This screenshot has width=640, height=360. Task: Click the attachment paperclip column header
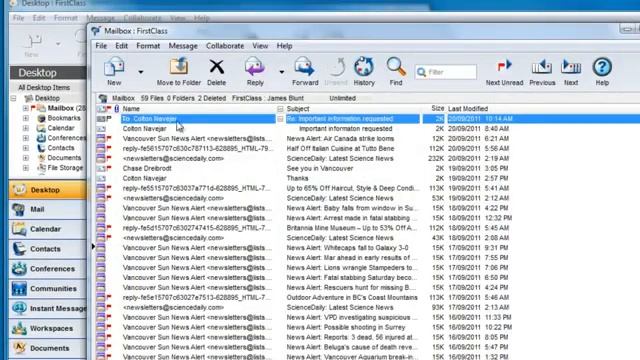click(x=117, y=109)
